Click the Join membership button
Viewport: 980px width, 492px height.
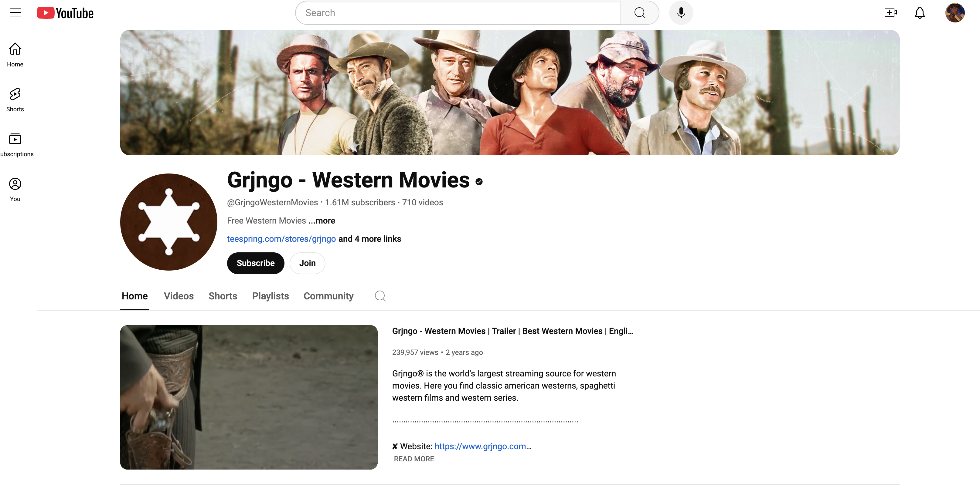tap(308, 263)
